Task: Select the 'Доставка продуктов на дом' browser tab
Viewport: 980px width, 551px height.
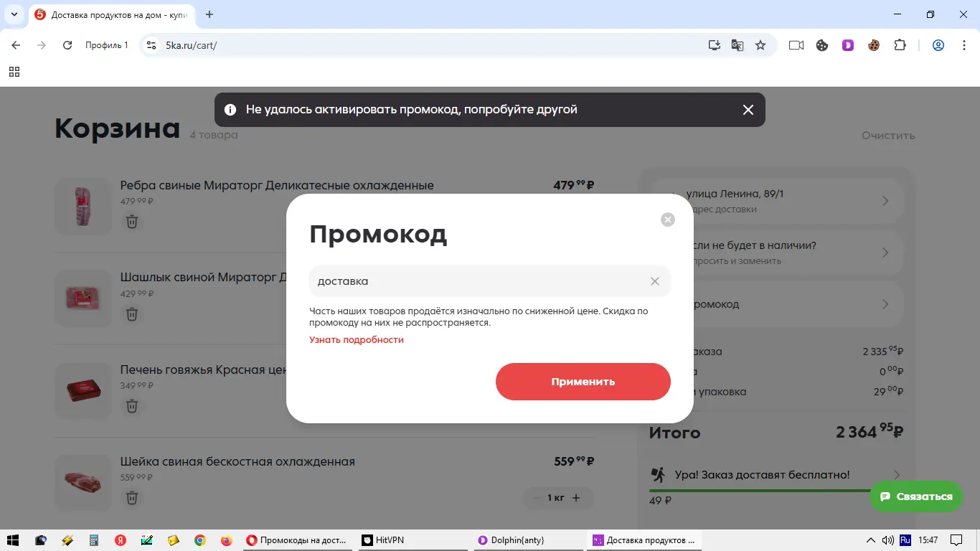Action: pyautogui.click(x=111, y=14)
